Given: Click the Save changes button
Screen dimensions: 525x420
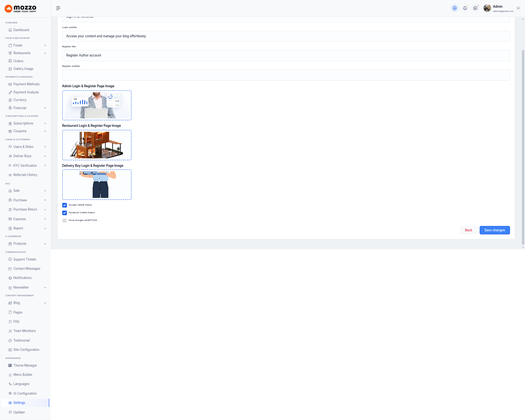Looking at the screenshot, I should pos(495,230).
